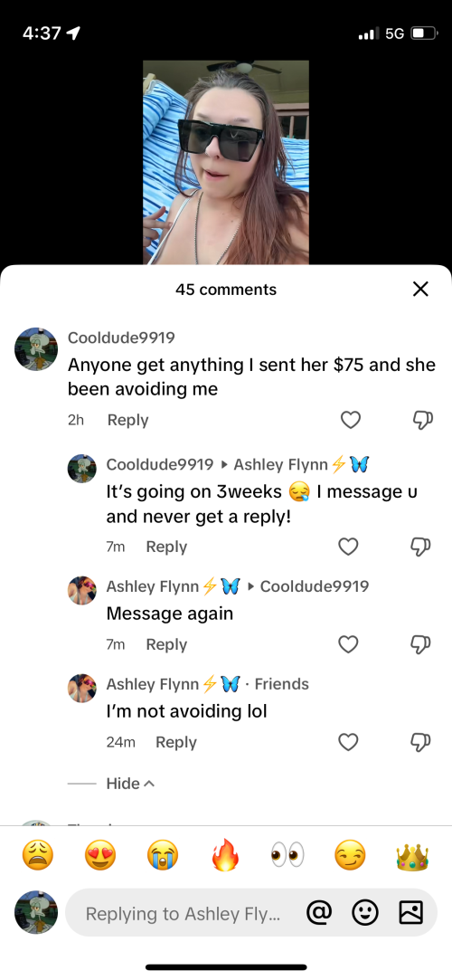This screenshot has height=980, width=452.
Task: Insert the fire emoji
Action: [x=225, y=855]
